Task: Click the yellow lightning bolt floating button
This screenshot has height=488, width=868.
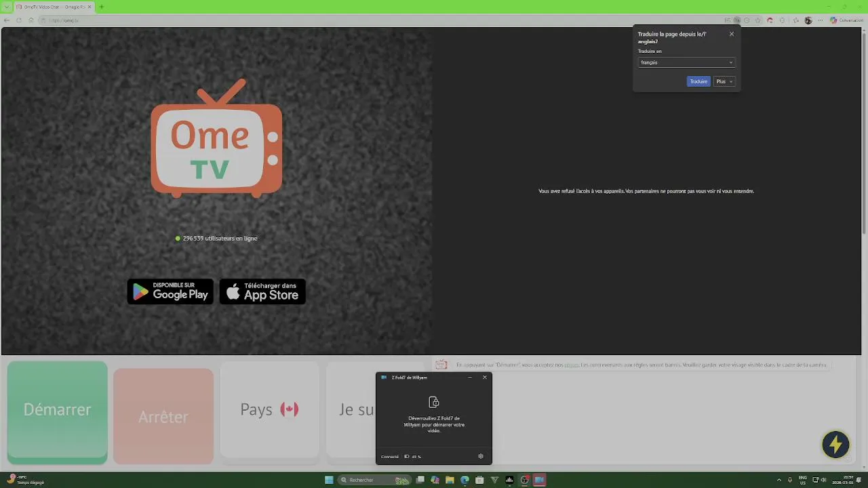Action: [835, 445]
